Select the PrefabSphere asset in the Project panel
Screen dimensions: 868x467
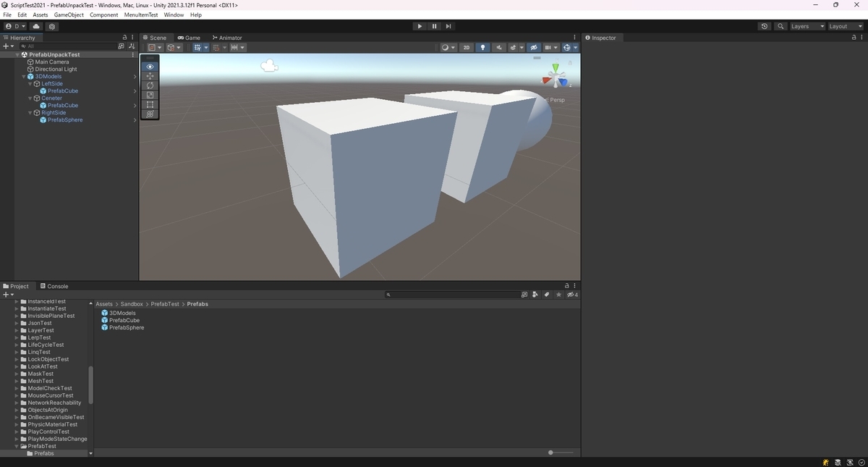tap(127, 327)
